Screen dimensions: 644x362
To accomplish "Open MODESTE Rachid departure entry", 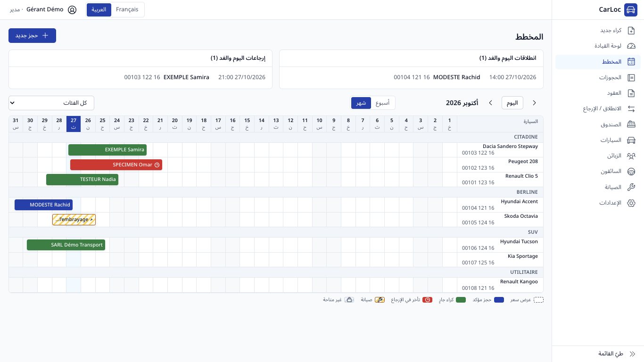I will (x=411, y=77).
